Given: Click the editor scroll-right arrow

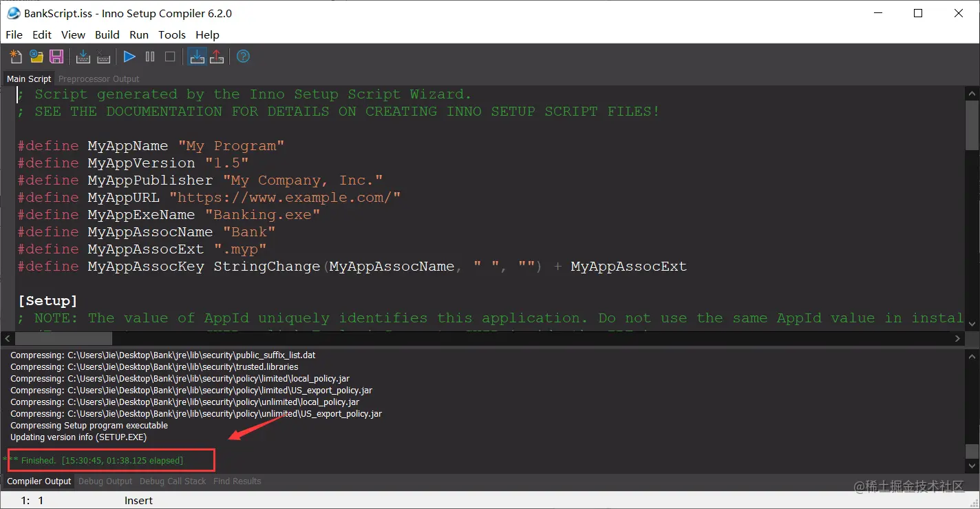Looking at the screenshot, I should click(x=959, y=339).
